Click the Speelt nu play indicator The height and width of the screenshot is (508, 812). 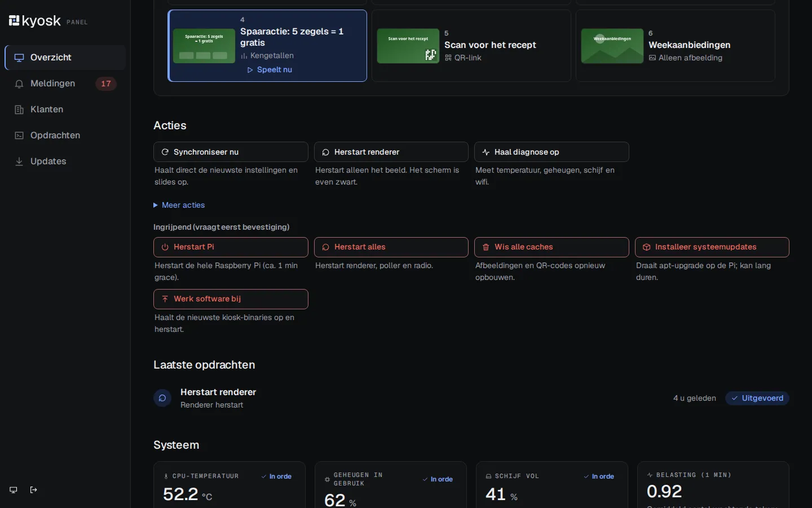pos(270,70)
